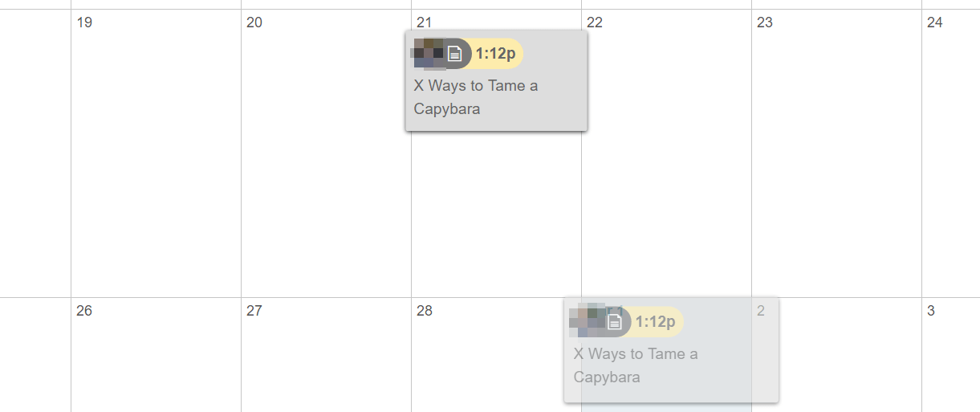Click the empty space in the day 23 cell
Screen dimensions: 980x412
[x=836, y=161]
